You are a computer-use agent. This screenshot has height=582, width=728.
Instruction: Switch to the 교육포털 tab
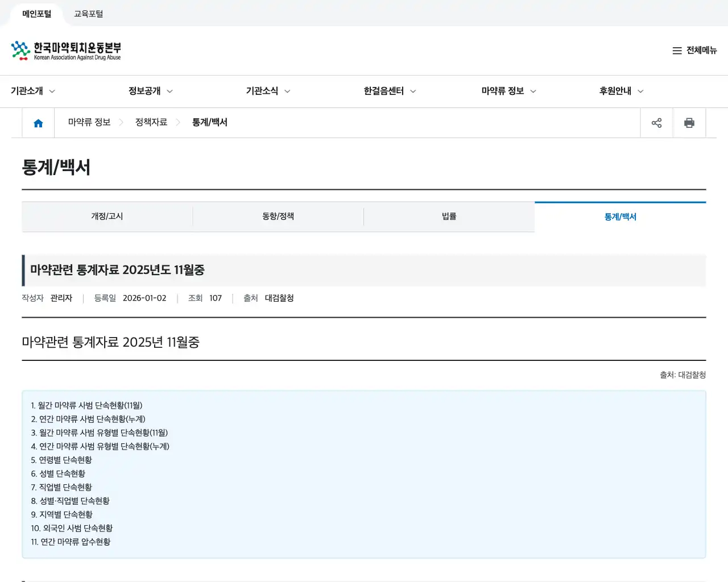[x=88, y=14]
